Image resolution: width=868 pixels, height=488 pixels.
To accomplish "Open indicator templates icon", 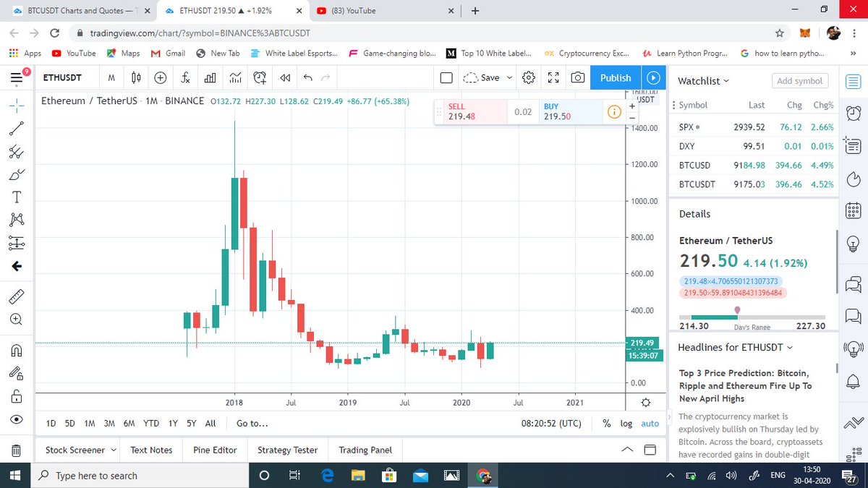I will 235,77.
